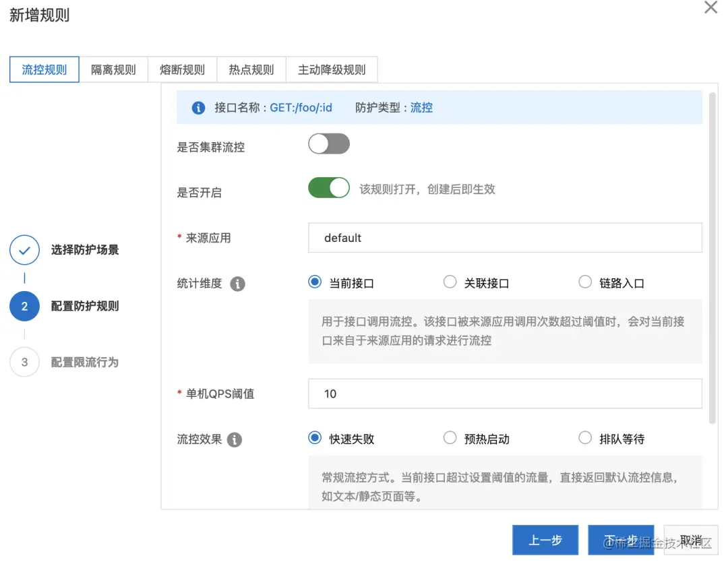The width and height of the screenshot is (728, 566).
Task: Click the 该规则打开,创建后即生效 hint text
Action: tap(427, 189)
